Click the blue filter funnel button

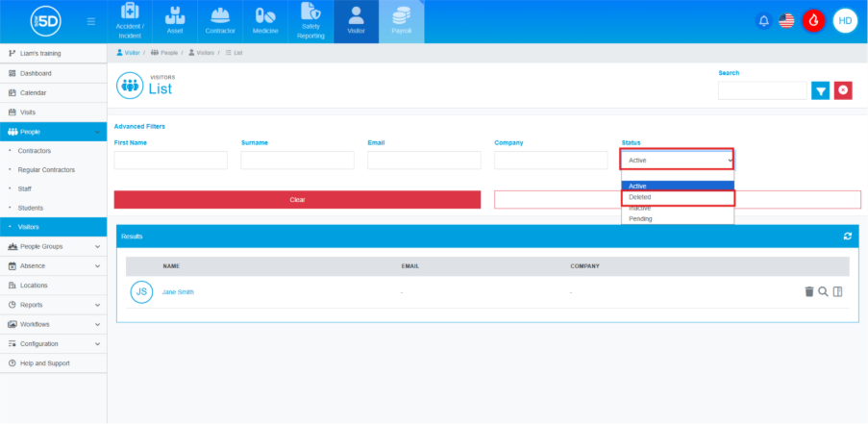[820, 90]
